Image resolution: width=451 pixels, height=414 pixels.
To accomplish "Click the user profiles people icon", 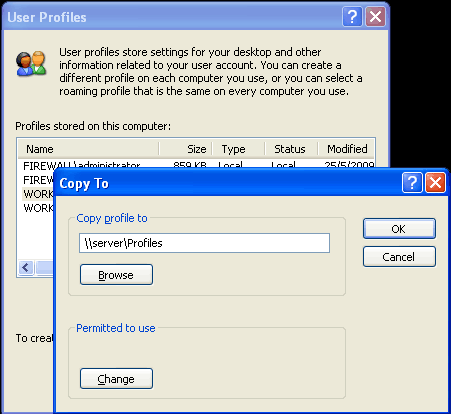I will (31, 63).
